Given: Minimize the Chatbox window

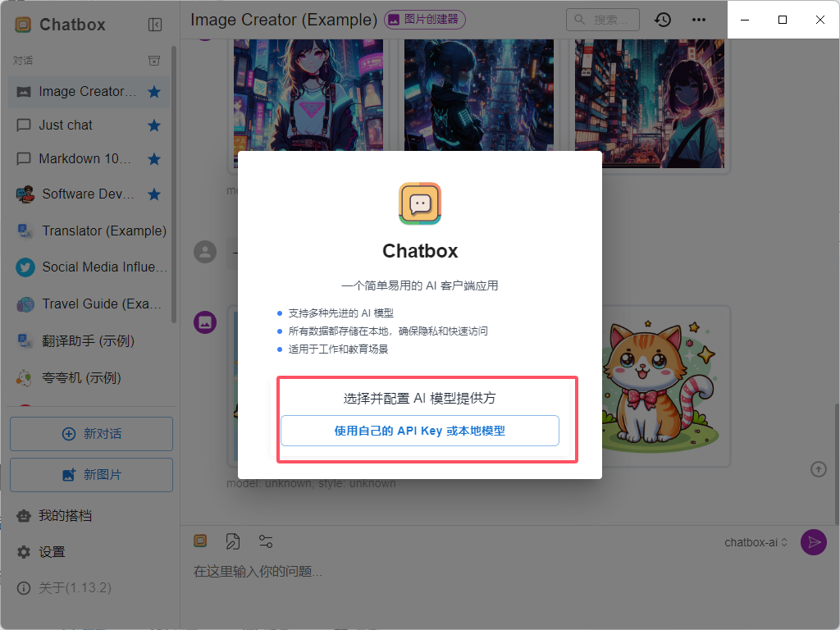Looking at the screenshot, I should point(745,20).
